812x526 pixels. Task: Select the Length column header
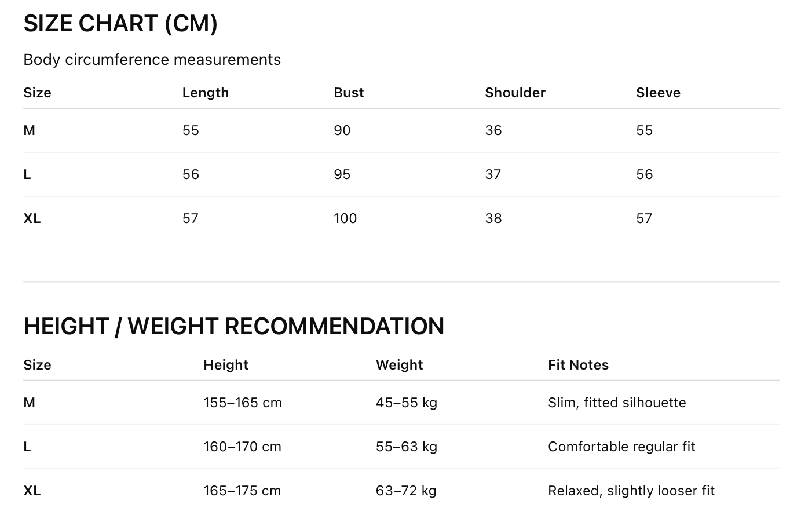tap(205, 93)
